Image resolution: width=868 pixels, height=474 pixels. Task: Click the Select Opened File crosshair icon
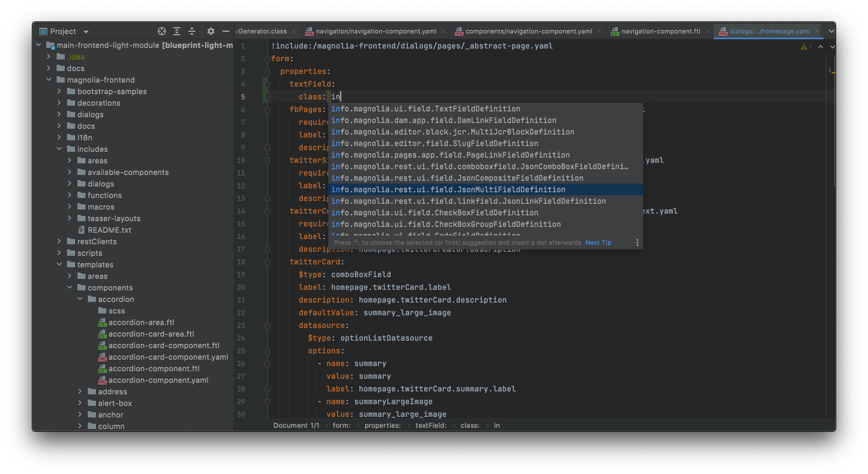[x=161, y=31]
